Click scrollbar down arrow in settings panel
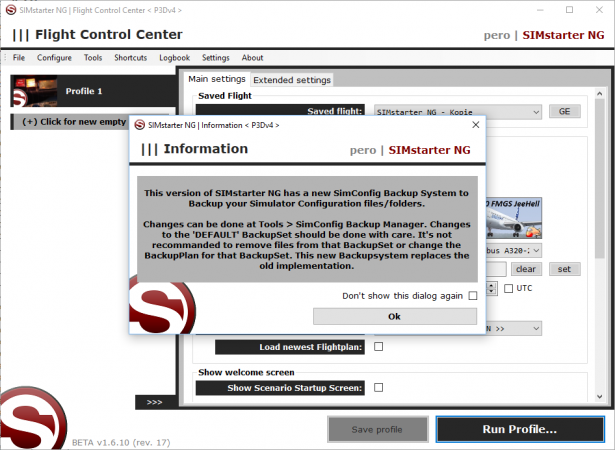 599,397
